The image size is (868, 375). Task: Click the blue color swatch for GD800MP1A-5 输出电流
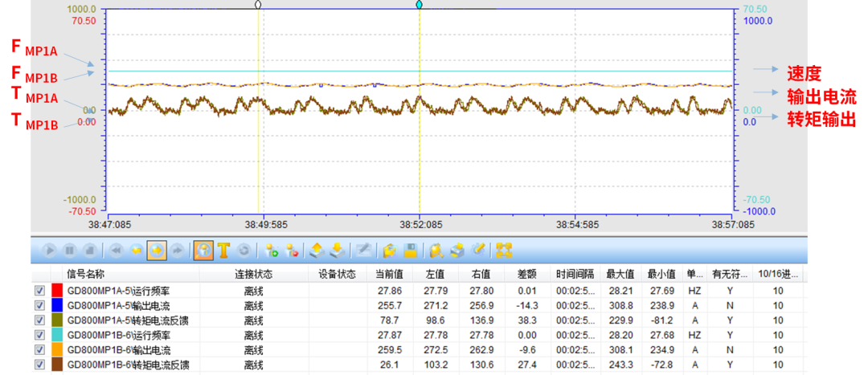tap(57, 306)
